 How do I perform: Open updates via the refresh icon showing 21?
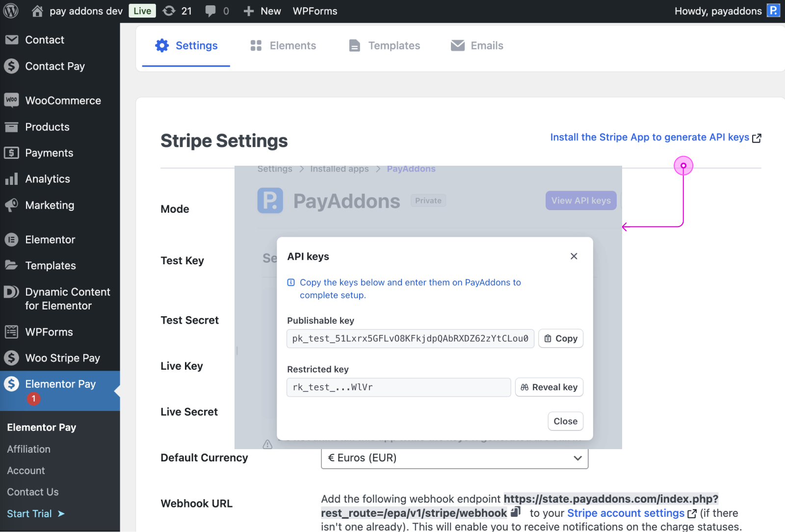pyautogui.click(x=177, y=11)
